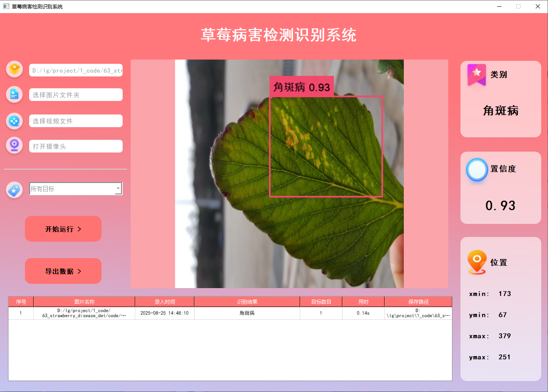Open the 所有目标 target filter dropdown
The image size is (548, 392).
coord(72,188)
